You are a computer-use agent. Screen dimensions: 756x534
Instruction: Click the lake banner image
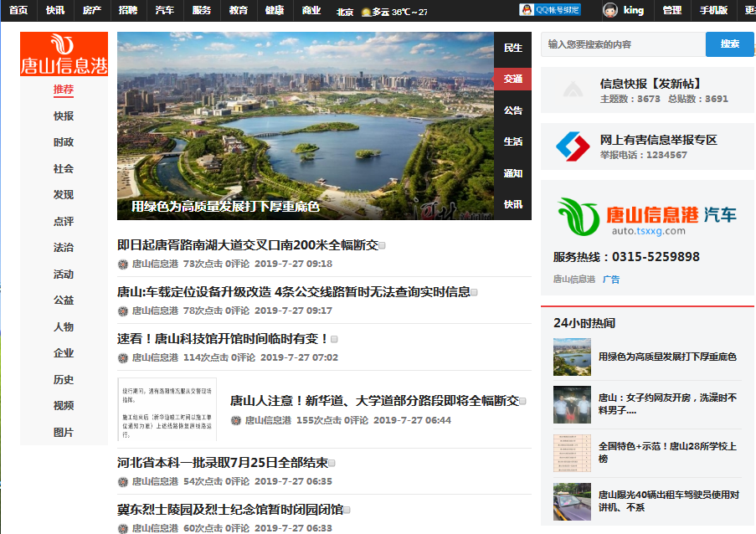pyautogui.click(x=306, y=126)
